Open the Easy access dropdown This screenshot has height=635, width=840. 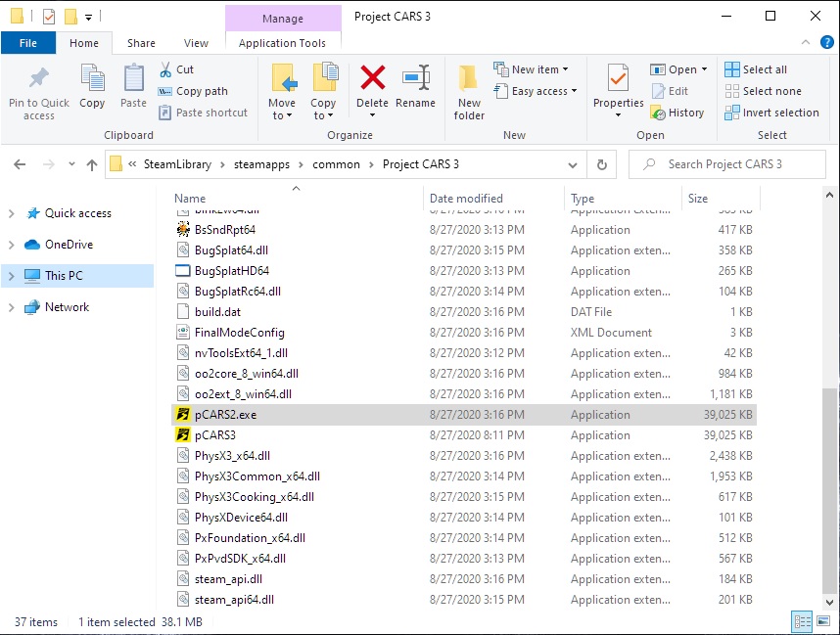click(574, 91)
